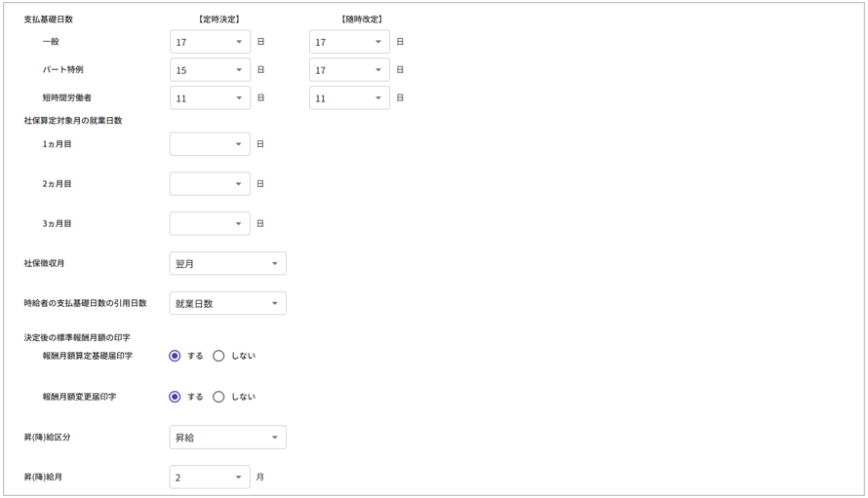Open 一般 定時決定 days dropdown
Viewport: 868px width, 498px height.
pos(210,42)
